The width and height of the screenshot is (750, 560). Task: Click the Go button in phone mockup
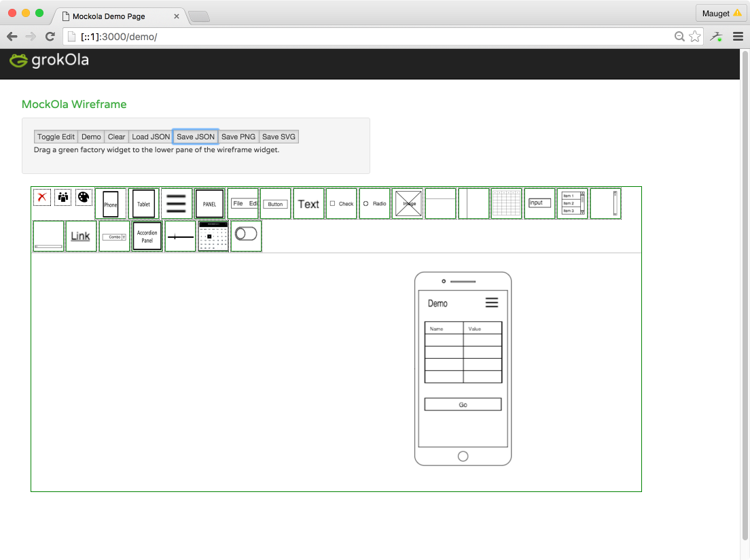click(x=463, y=404)
